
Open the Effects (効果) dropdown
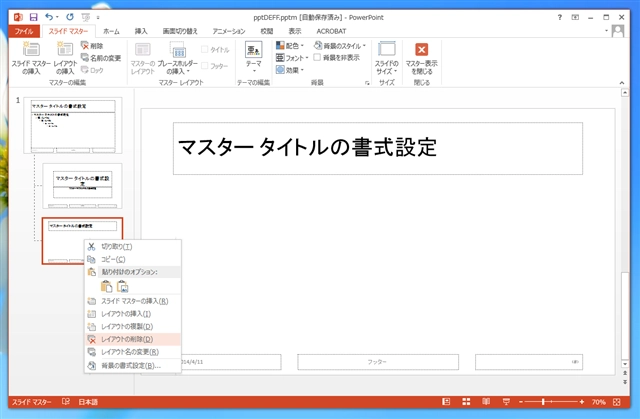click(290, 70)
